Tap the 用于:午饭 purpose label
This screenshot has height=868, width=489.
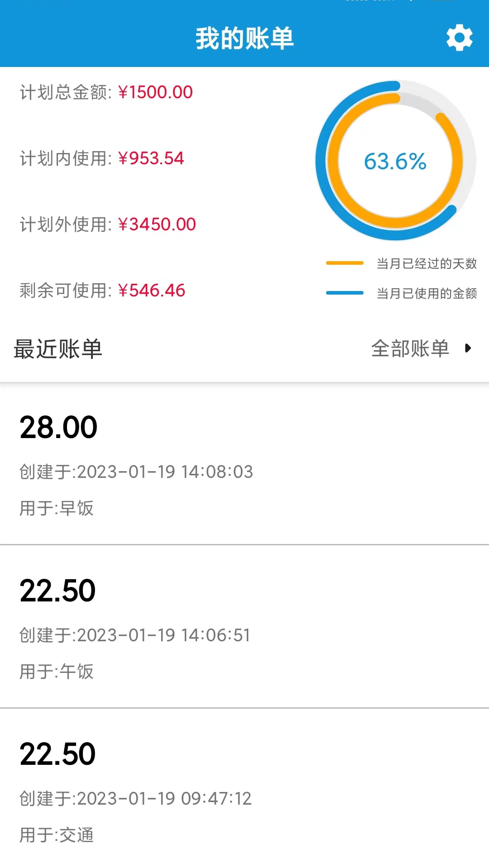pyautogui.click(x=57, y=672)
